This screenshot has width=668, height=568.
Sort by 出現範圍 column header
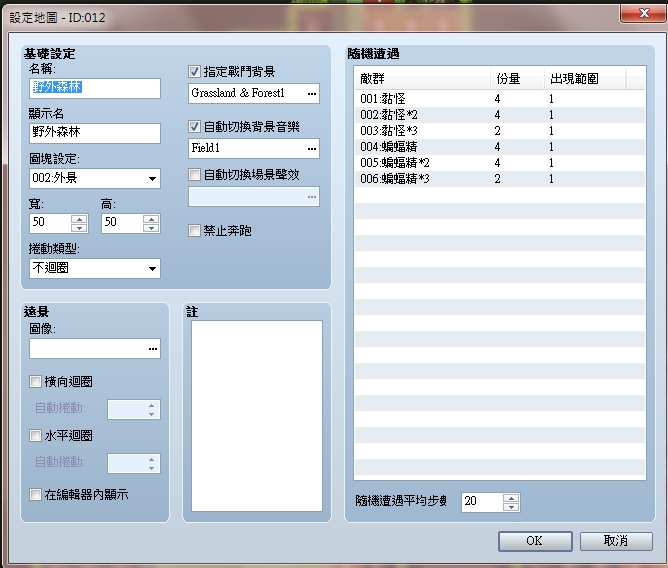tap(585, 79)
